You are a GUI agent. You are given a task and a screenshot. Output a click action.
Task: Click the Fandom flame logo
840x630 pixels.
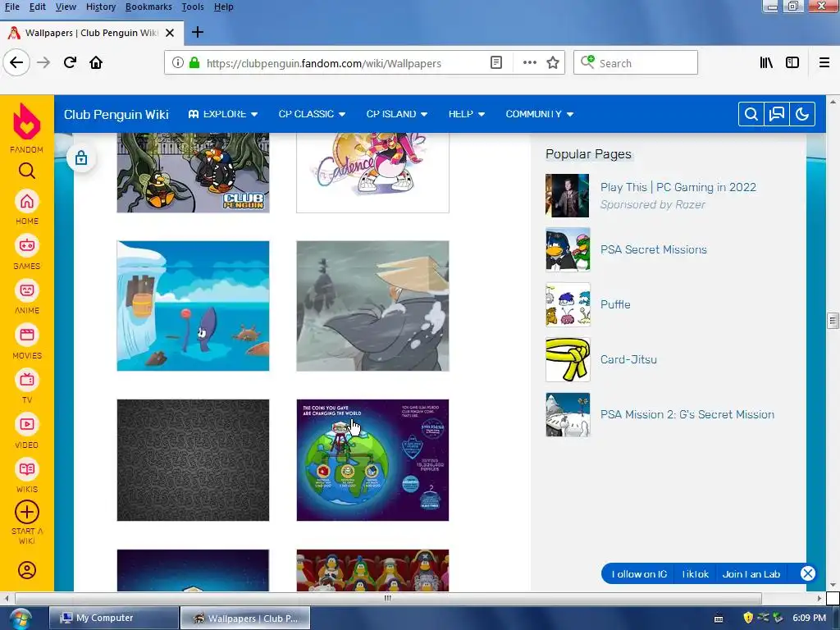[26, 121]
